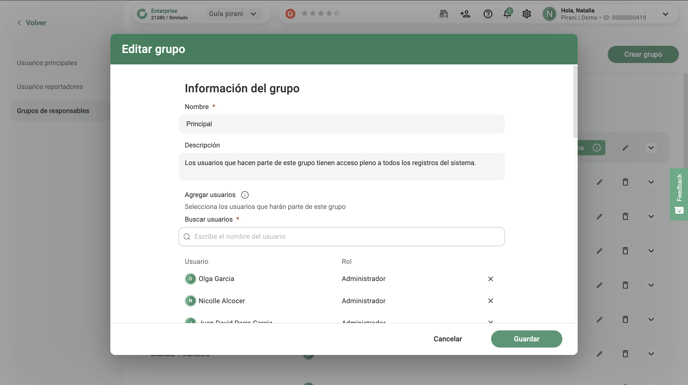Click the star rating control
688x385 pixels.
click(321, 14)
